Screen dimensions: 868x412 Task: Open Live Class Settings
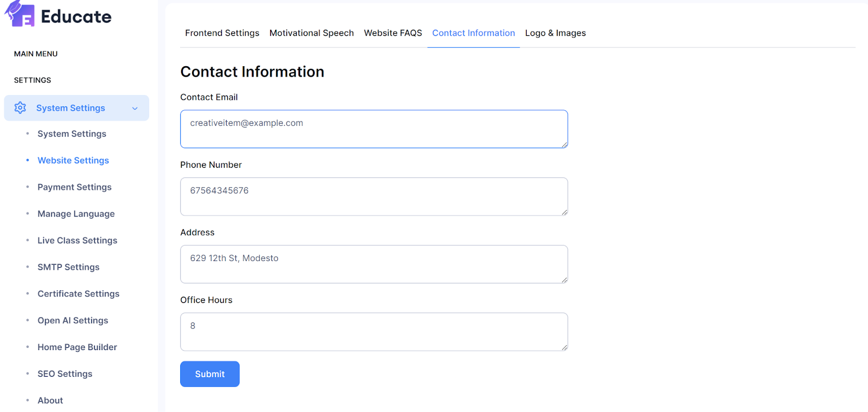coord(77,240)
